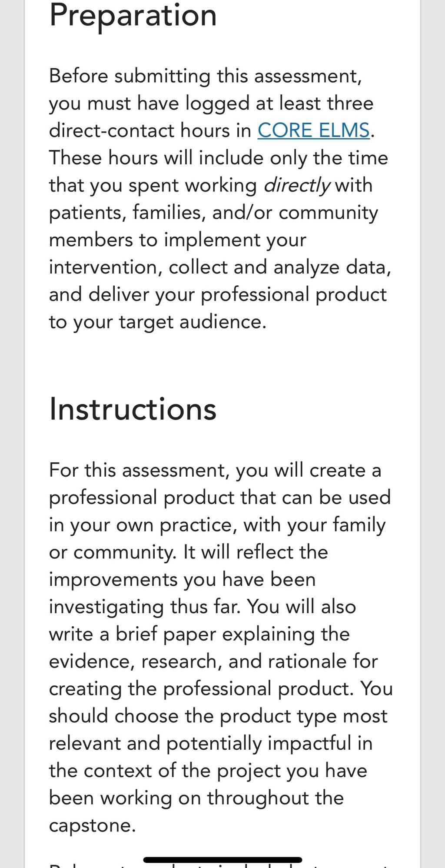Tap the line "intervention, collect and analyze data,"
Image resolution: width=445 pixels, height=868 pixels.
pos(220,267)
